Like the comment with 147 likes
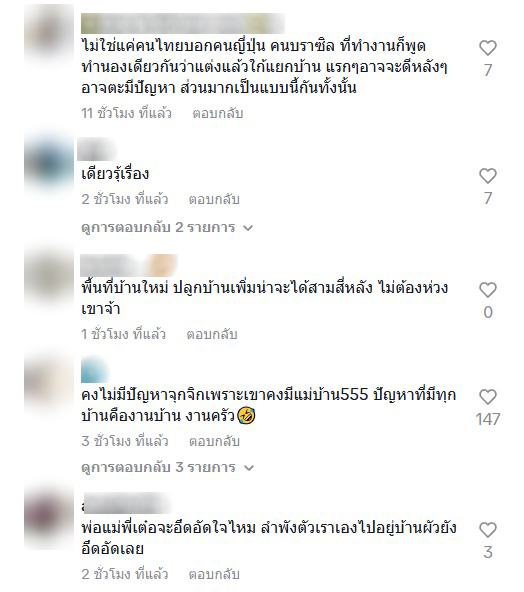524x592 pixels. coord(487,397)
